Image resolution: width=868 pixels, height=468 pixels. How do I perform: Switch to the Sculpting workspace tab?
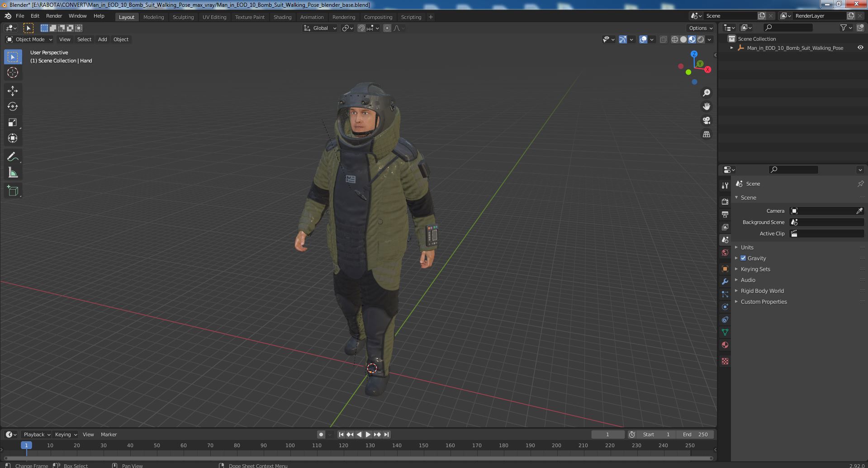(x=183, y=17)
